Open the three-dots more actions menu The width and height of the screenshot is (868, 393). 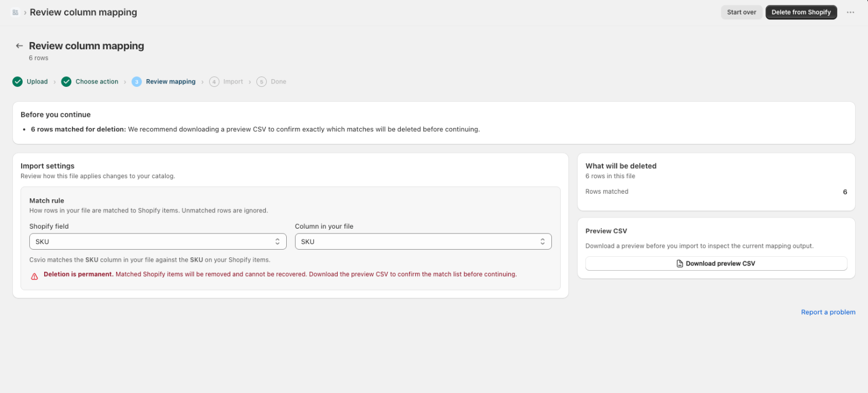click(x=850, y=12)
